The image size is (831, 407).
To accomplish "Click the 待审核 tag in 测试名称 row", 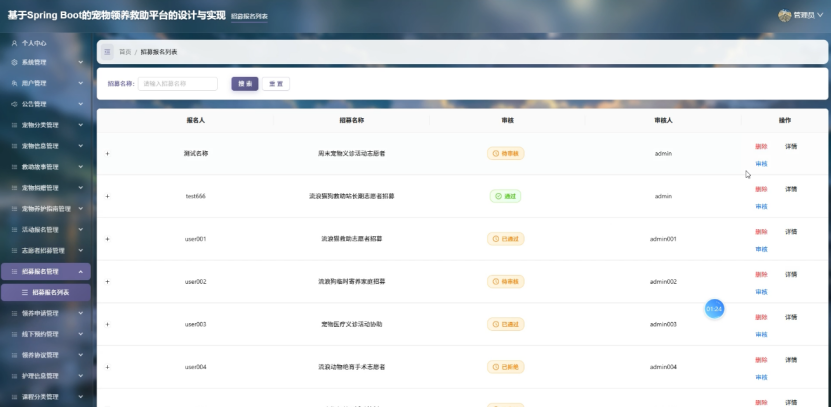I will pos(506,154).
